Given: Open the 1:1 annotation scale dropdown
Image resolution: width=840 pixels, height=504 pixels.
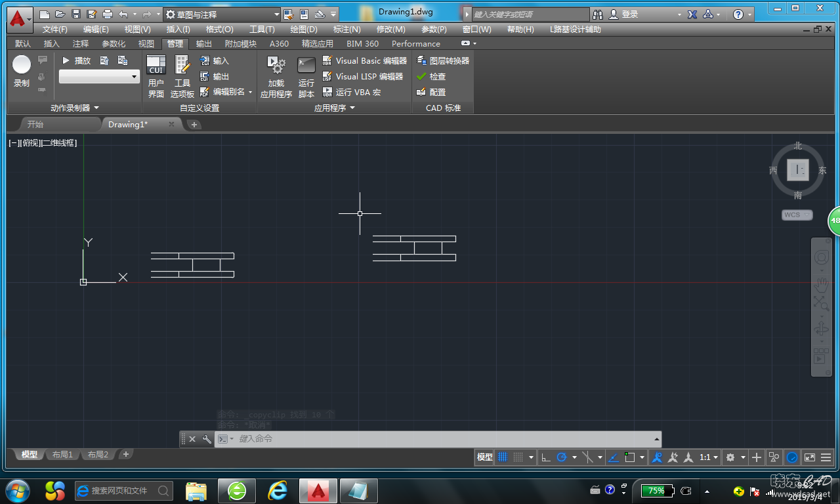Looking at the screenshot, I should 708,457.
